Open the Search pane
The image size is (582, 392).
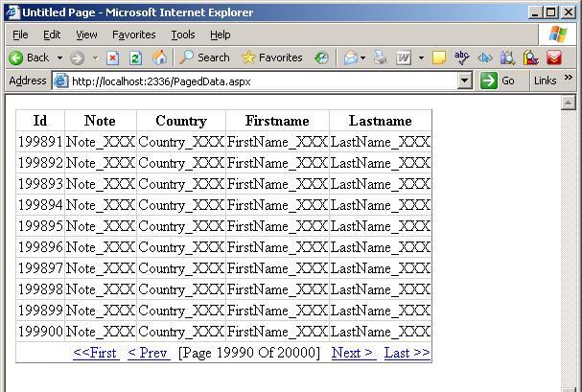click(205, 58)
